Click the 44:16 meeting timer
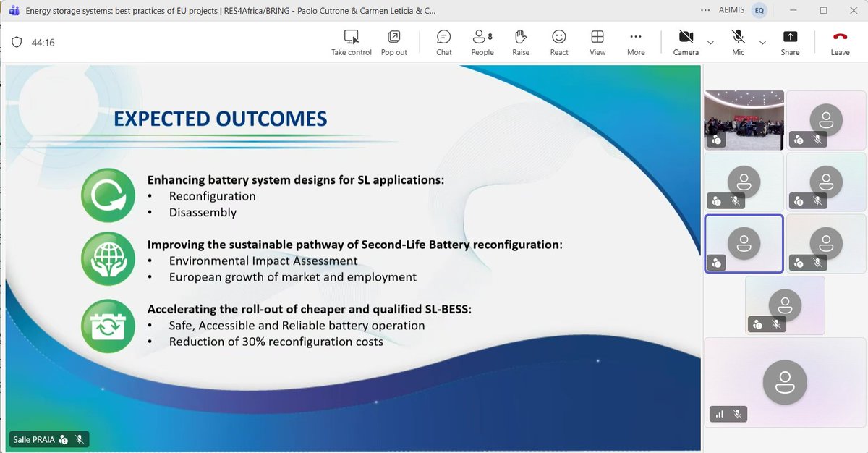 (x=43, y=43)
